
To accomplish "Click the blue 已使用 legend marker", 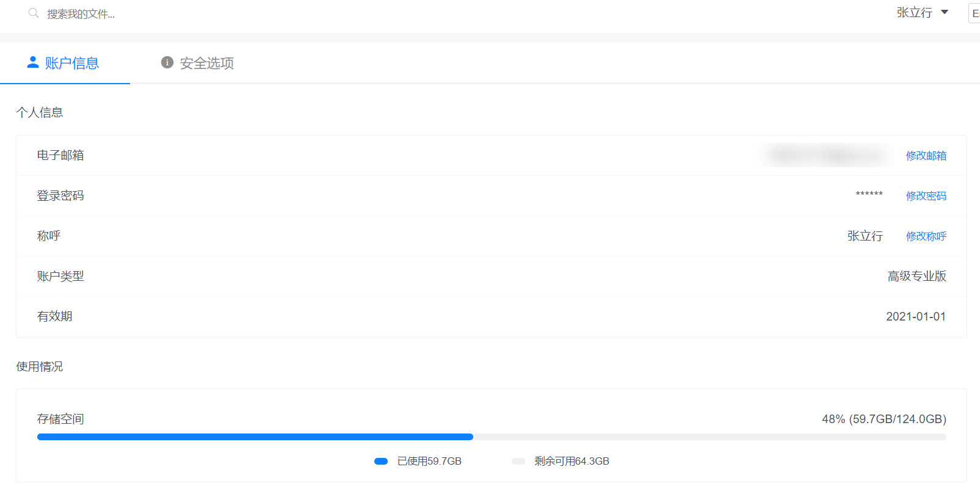I will pyautogui.click(x=381, y=461).
